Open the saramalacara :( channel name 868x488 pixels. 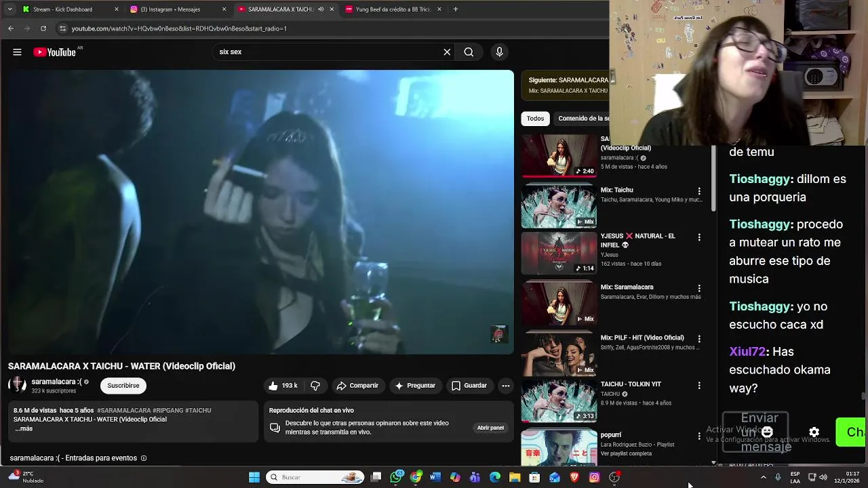[56, 382]
